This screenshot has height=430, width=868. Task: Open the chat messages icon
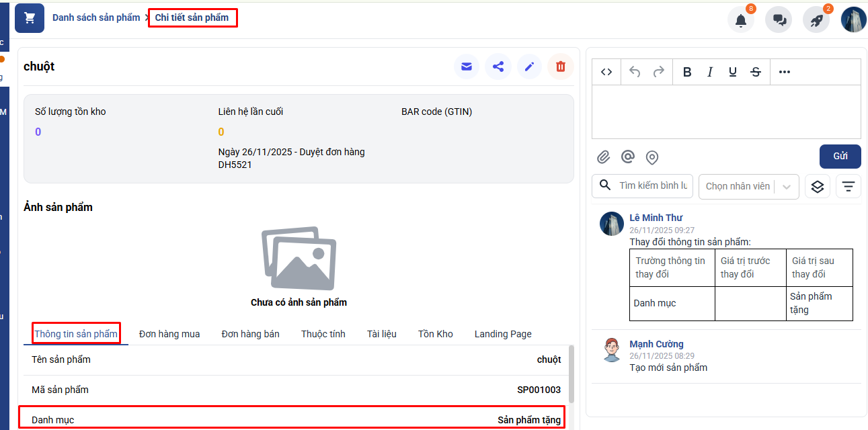[x=779, y=20]
